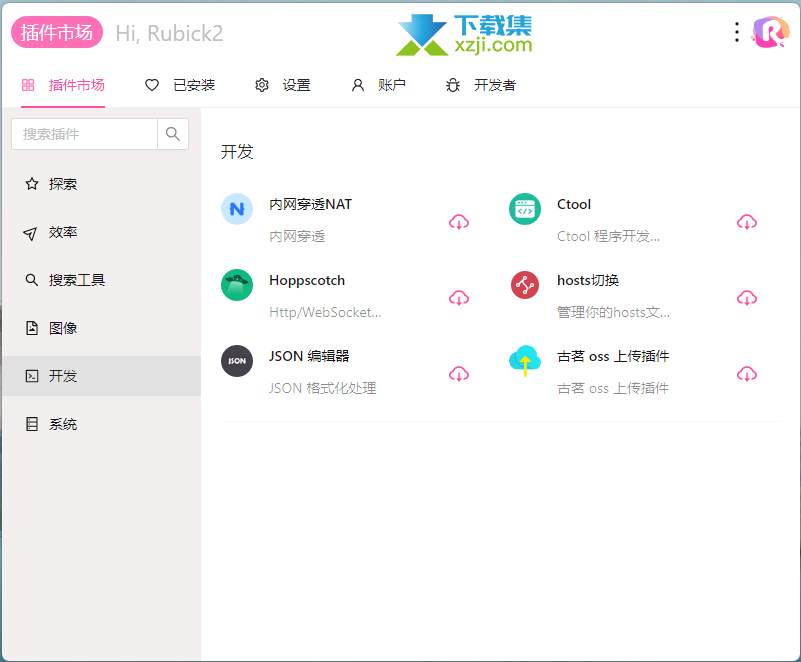Image resolution: width=801 pixels, height=662 pixels.
Task: Select 系统 category in sidebar
Action: click(62, 424)
